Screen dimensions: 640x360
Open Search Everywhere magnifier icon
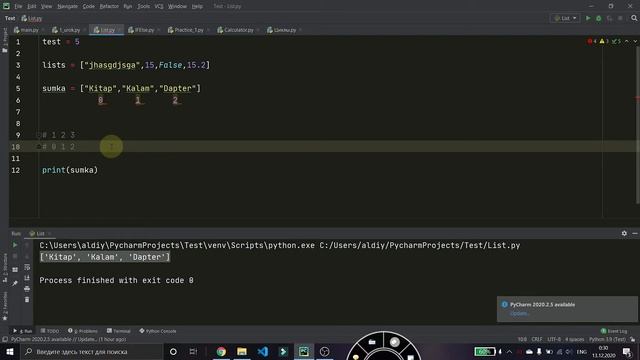point(634,18)
